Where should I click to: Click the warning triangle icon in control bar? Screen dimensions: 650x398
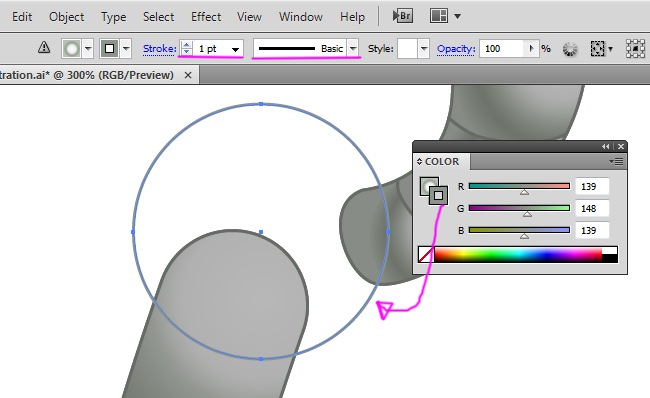coord(44,47)
